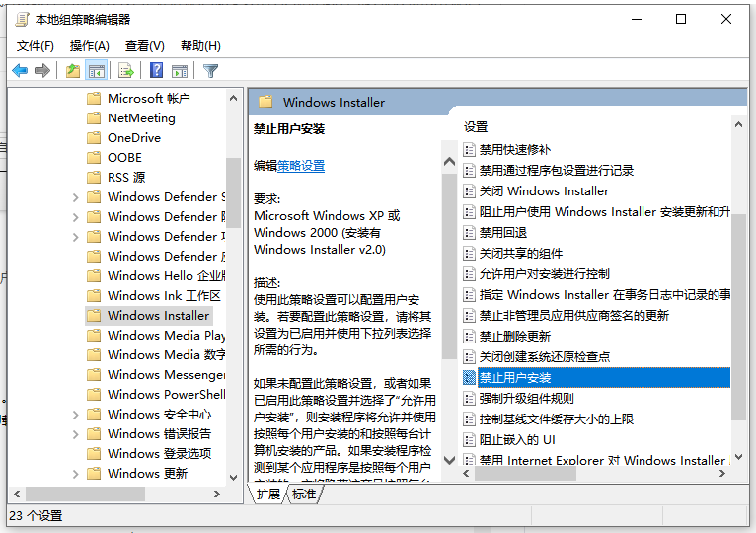Screen dimensions: 756x533
Task: Select 阻止用户使用 Windows Installer 安装更新 policy
Action: point(605,212)
